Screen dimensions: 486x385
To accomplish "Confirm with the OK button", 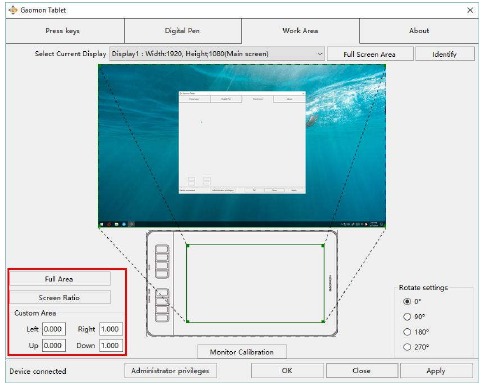I will click(x=287, y=371).
